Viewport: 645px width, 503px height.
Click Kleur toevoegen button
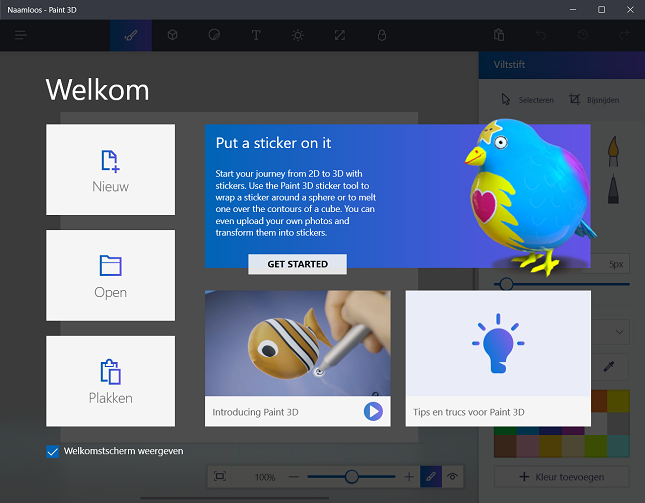pyautogui.click(x=561, y=477)
